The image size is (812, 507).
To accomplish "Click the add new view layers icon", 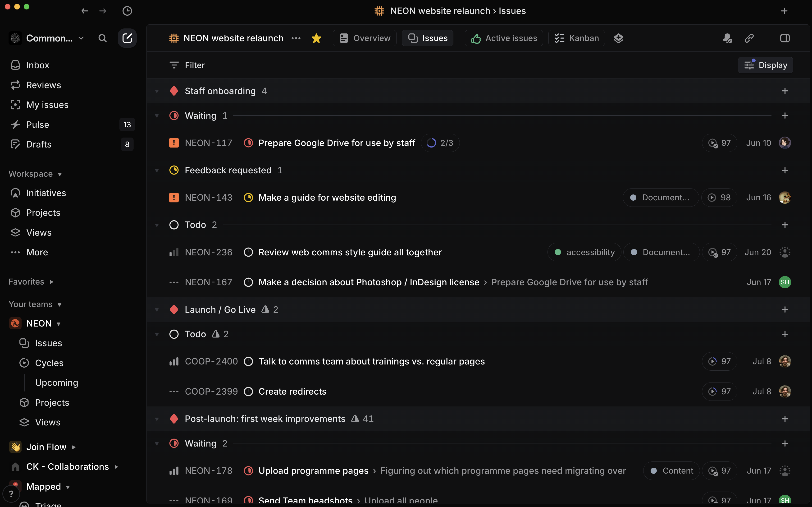I will click(x=618, y=38).
